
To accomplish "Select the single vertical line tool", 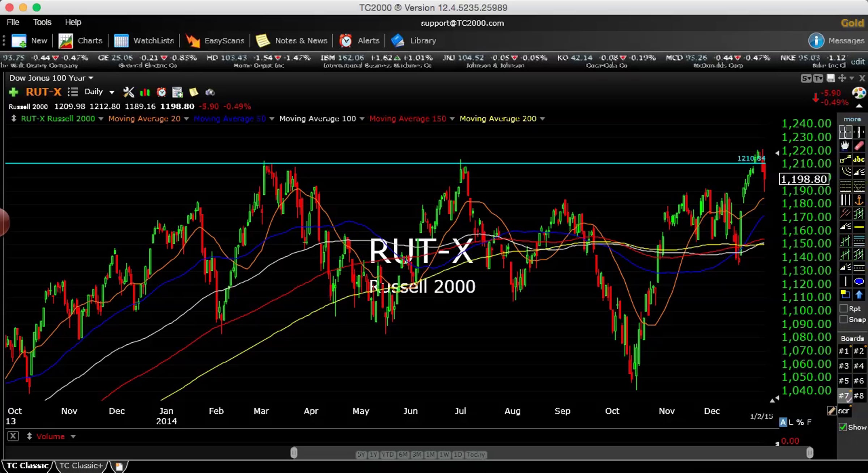I will [x=845, y=281].
